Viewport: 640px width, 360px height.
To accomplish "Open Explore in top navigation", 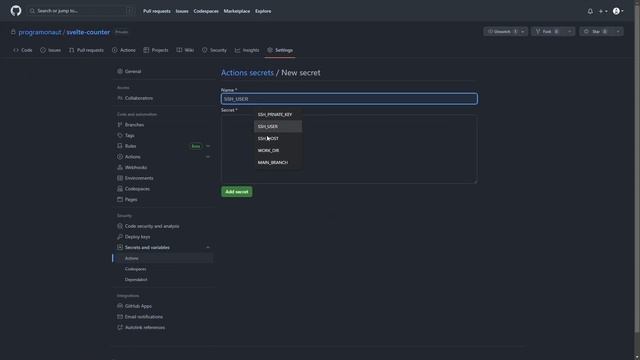I will (x=263, y=11).
